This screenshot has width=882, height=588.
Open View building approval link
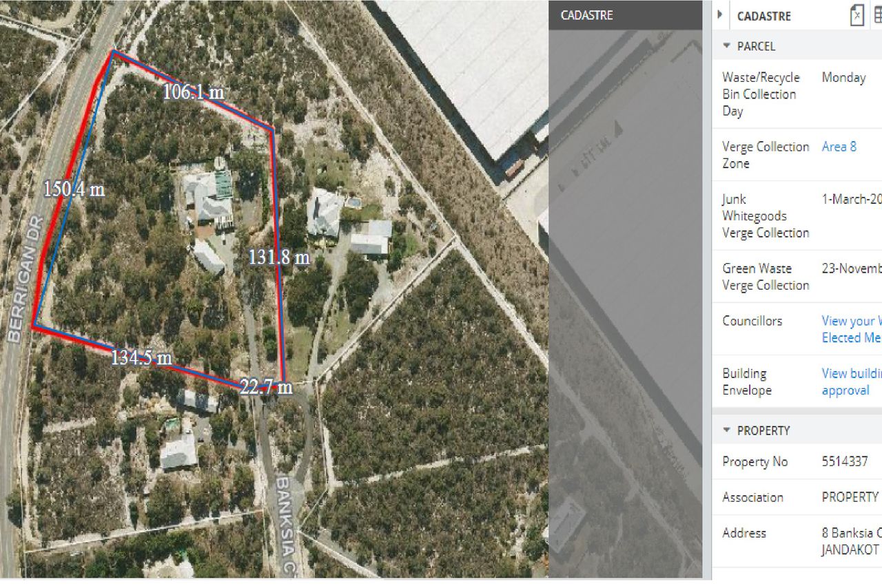(x=852, y=381)
